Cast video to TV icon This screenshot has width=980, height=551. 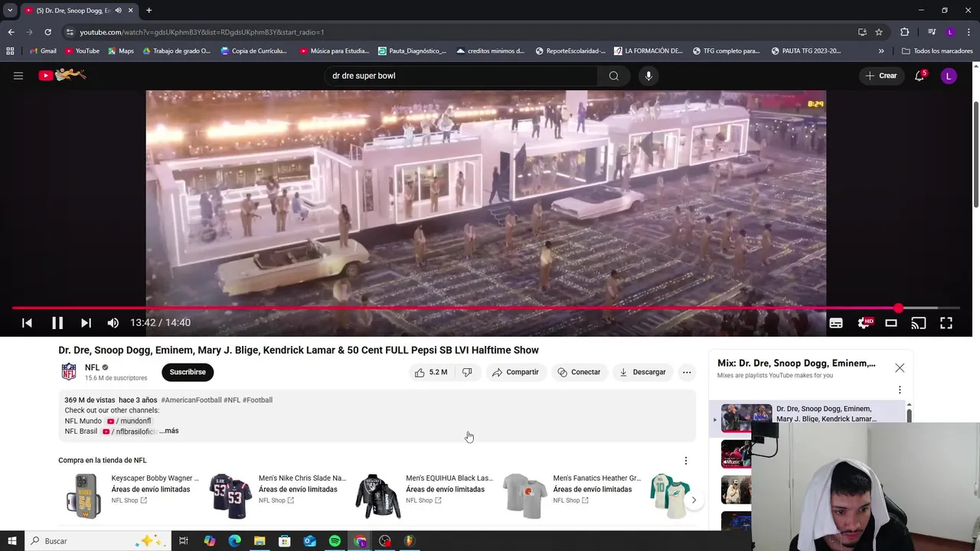(x=919, y=323)
